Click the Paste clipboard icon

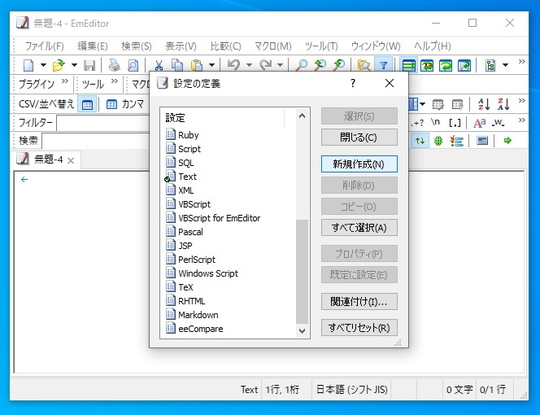196,65
